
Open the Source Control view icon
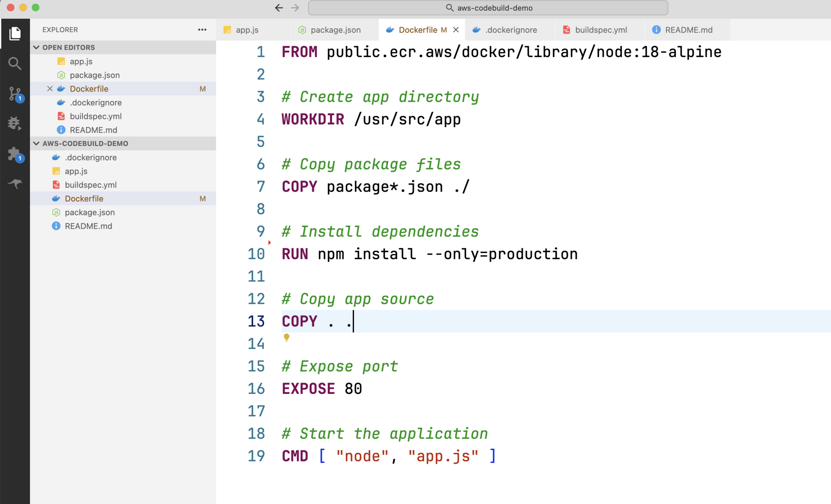(15, 94)
